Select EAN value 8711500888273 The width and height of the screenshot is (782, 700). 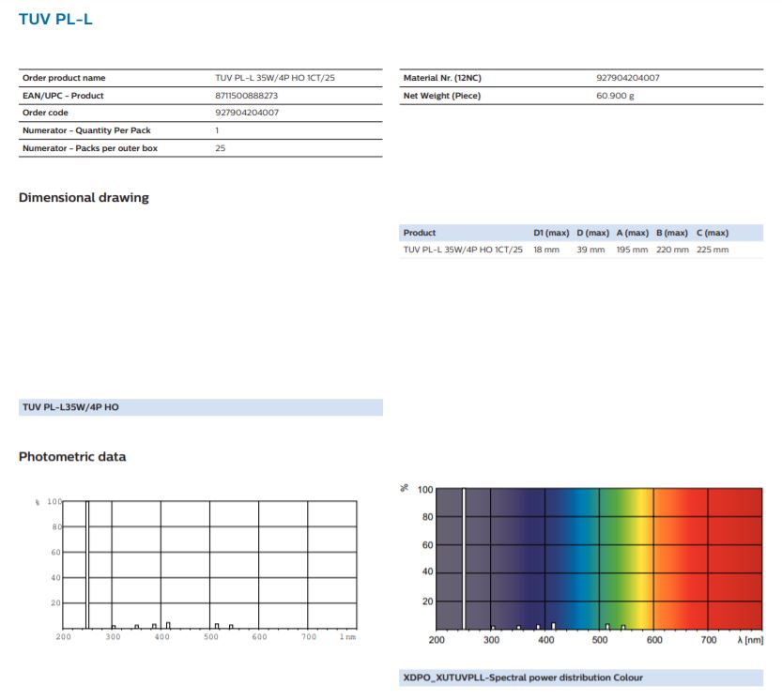[x=246, y=95]
